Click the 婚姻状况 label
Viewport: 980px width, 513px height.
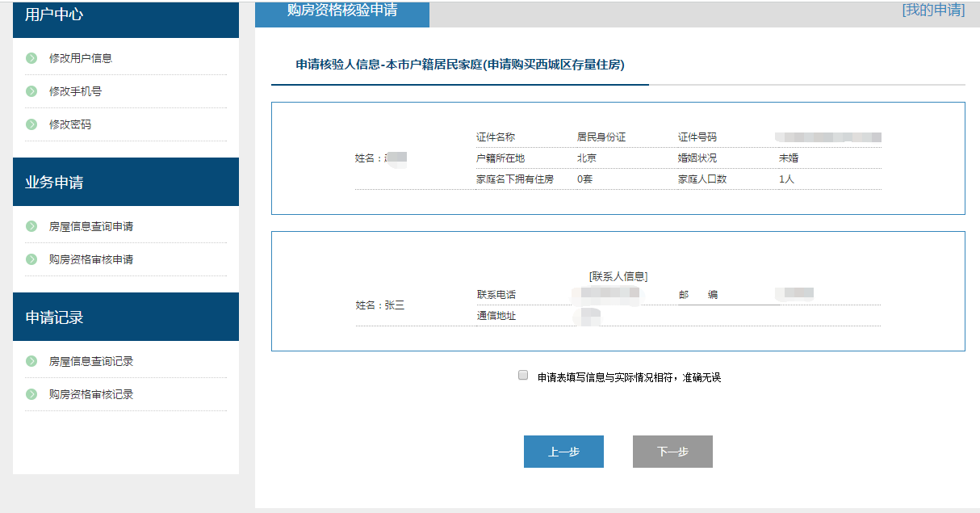point(697,158)
